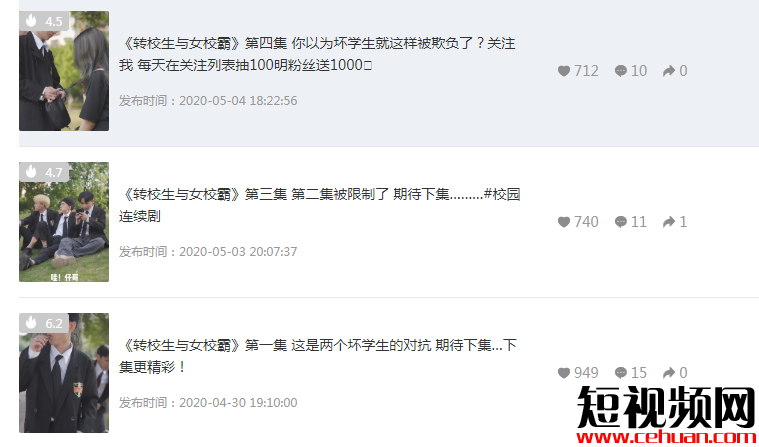The height and width of the screenshot is (447, 759).
Task: Open the 第三集 video thumbnail with three students
Action: [64, 222]
